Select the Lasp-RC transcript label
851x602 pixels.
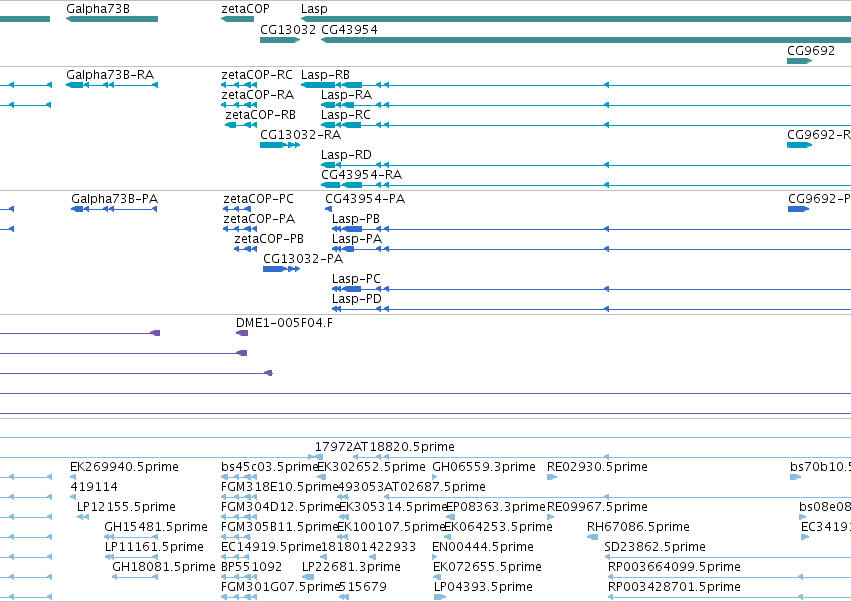(346, 115)
